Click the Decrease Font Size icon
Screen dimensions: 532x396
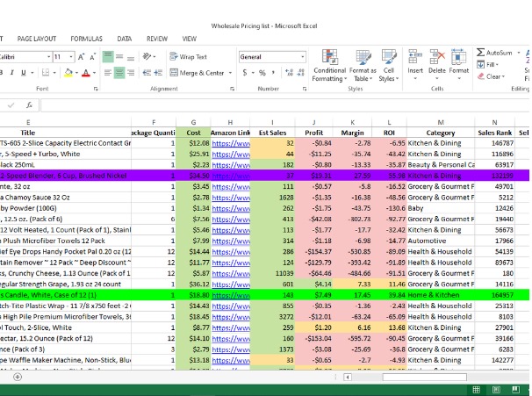93,57
